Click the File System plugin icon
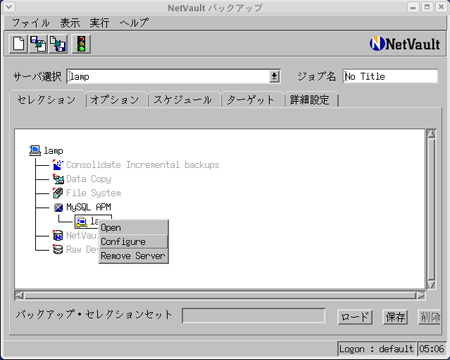 tap(58, 193)
